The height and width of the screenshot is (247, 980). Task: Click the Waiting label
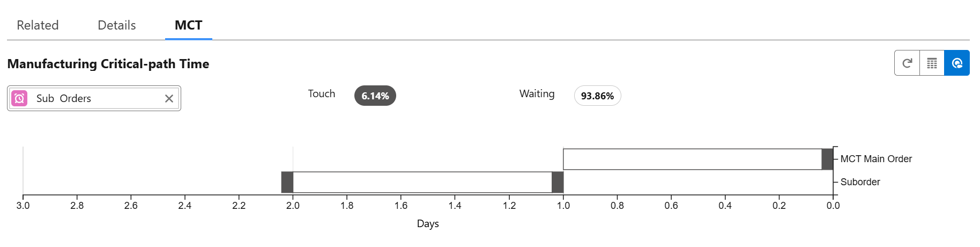coord(537,94)
